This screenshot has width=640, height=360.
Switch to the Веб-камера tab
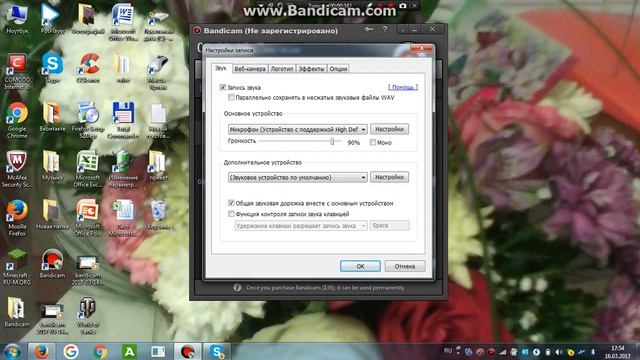point(250,69)
